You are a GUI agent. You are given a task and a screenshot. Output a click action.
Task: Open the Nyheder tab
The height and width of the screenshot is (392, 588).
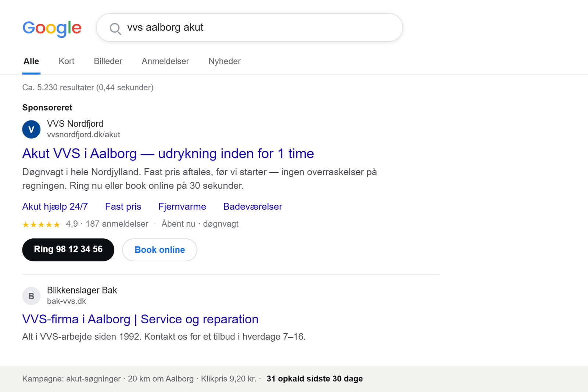(x=225, y=61)
